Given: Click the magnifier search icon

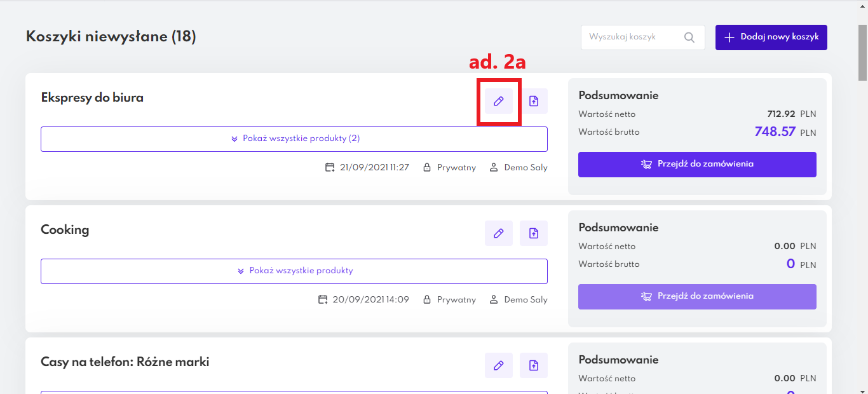Looking at the screenshot, I should click(x=689, y=37).
